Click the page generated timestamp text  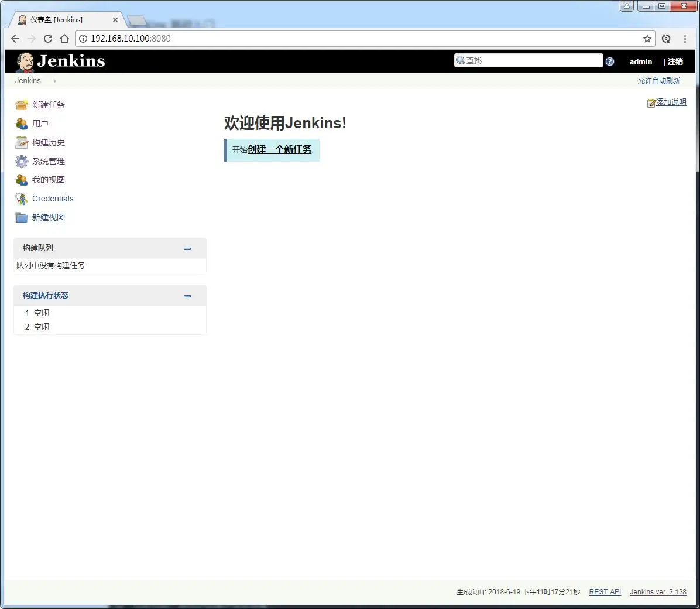tap(518, 591)
